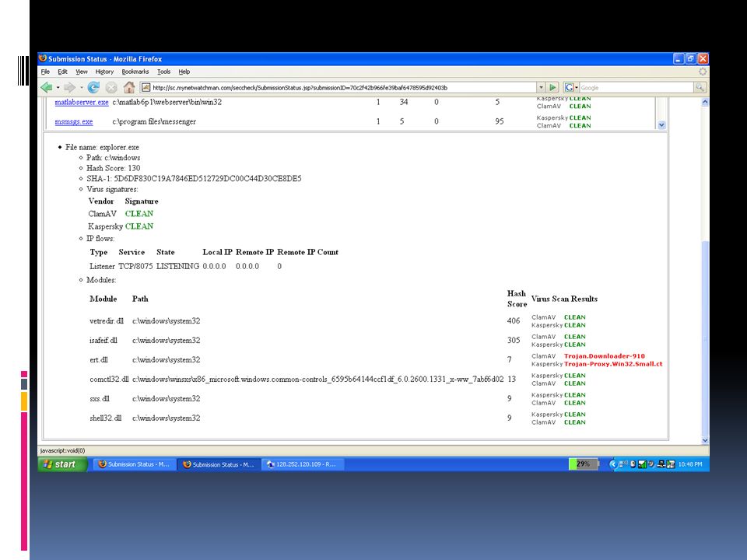Open the Edit menu
This screenshot has height=560, width=747.
[62, 72]
